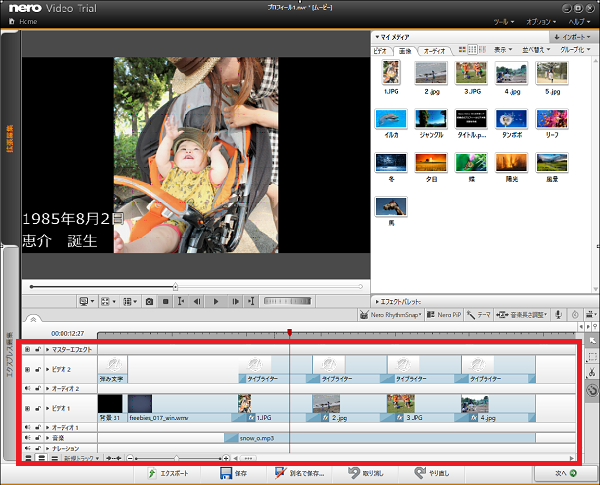
Task: Click the 次へ button
Action: point(564,472)
